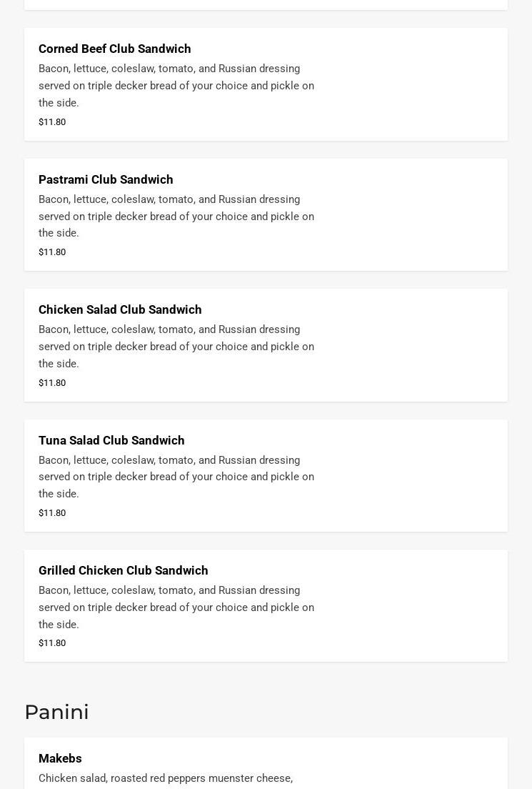
Task: Choose the Chicken Salad Club Sandwich title
Action: pos(120,310)
